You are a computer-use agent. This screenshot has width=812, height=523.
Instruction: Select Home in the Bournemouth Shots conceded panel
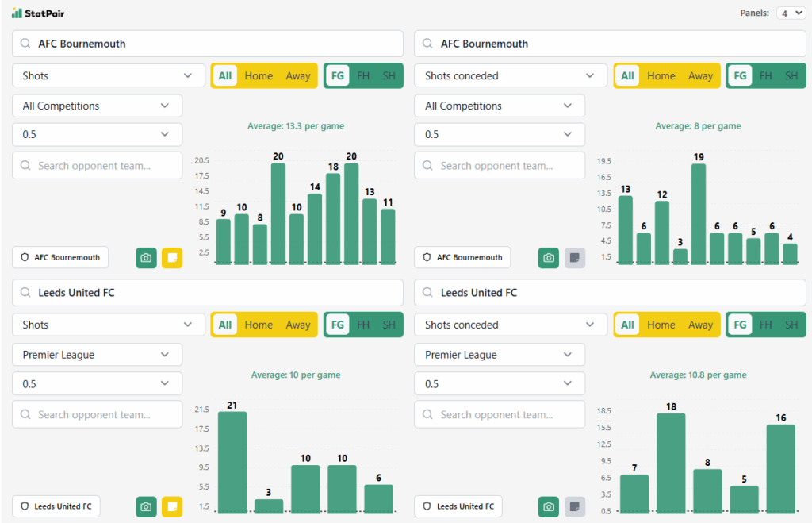point(661,75)
